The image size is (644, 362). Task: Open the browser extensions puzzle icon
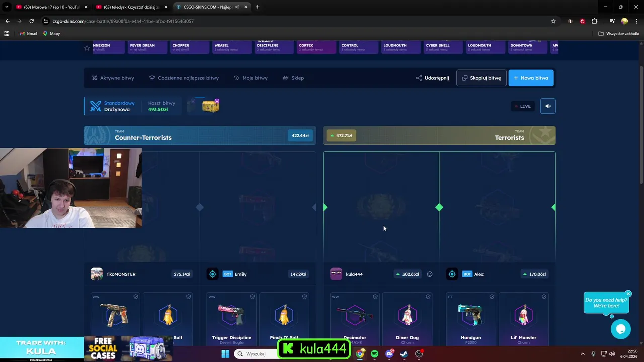pos(595,21)
